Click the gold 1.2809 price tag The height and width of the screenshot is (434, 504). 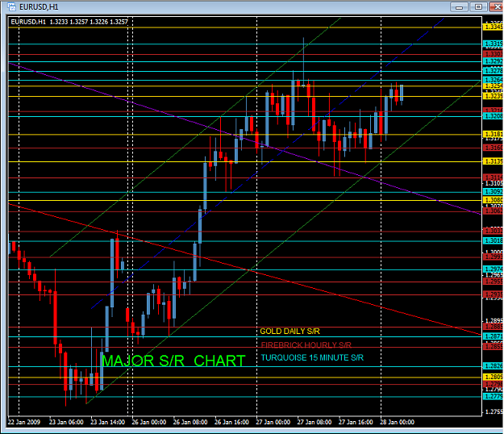(493, 377)
